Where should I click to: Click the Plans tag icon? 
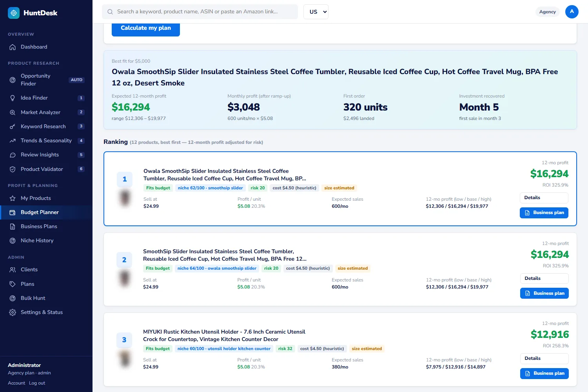(x=13, y=284)
